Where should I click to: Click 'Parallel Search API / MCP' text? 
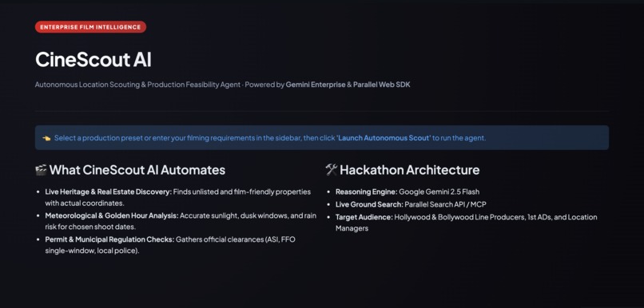(x=445, y=204)
